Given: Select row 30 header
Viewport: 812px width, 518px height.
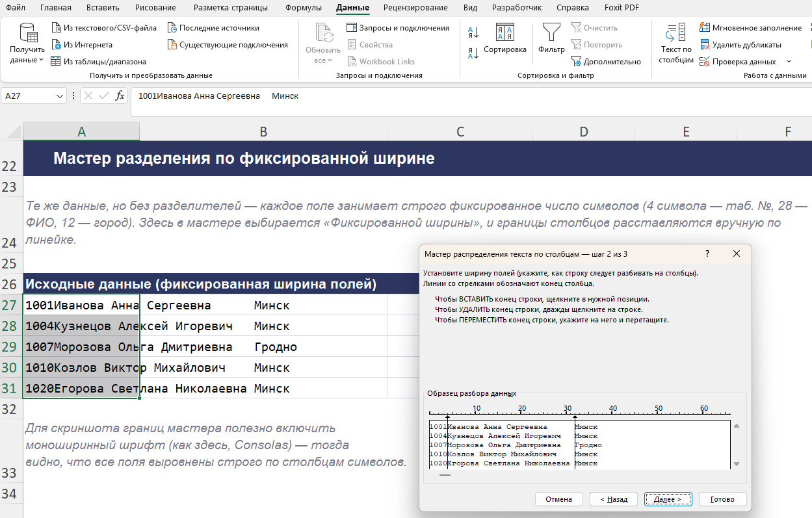Looking at the screenshot, I should click(x=10, y=367).
